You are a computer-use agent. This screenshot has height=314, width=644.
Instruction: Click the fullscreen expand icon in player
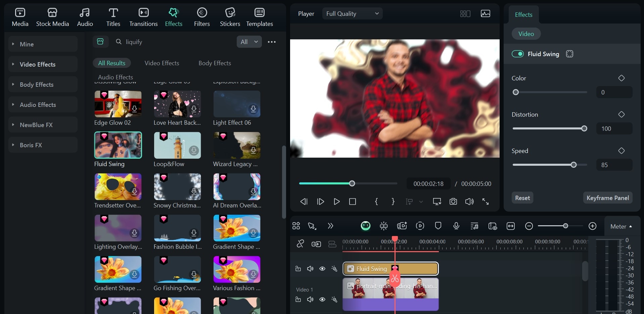tap(486, 201)
